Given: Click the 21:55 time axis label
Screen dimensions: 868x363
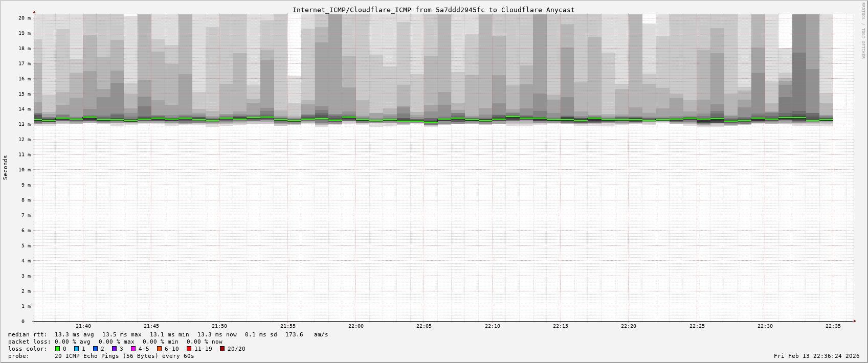Looking at the screenshot, I should point(288,326).
